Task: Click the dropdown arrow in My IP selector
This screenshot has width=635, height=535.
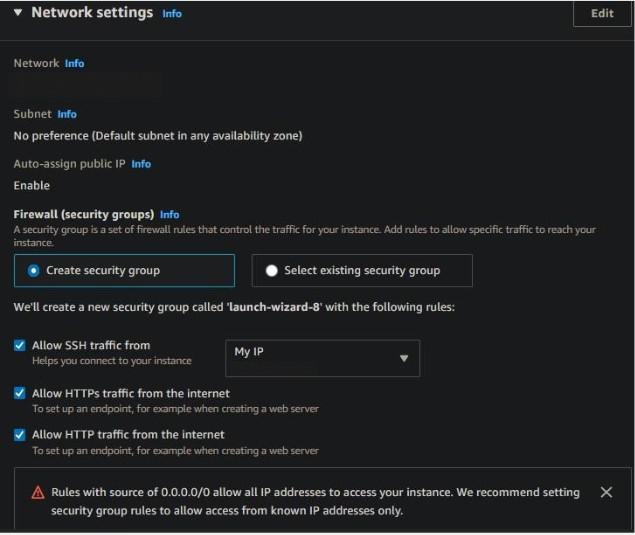Action: pos(404,358)
